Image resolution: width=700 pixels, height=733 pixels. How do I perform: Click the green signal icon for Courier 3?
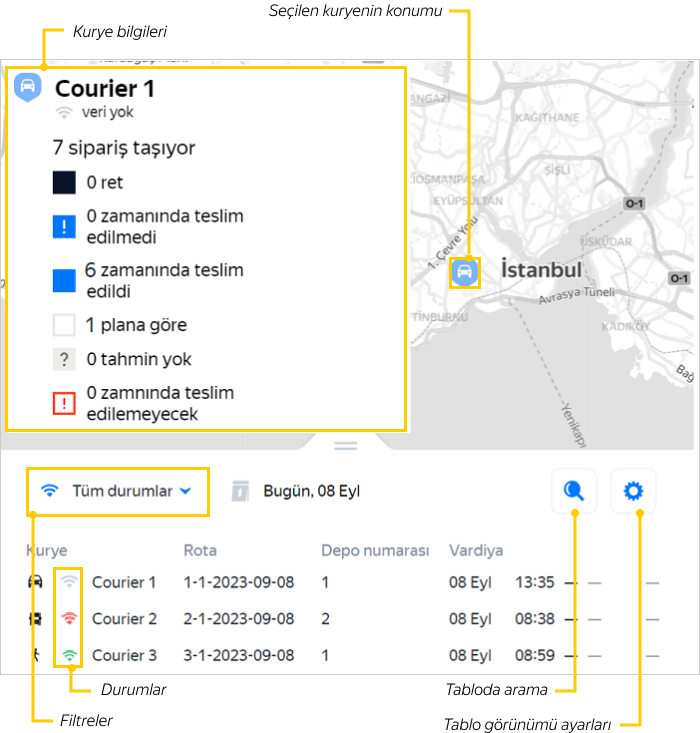click(x=68, y=656)
